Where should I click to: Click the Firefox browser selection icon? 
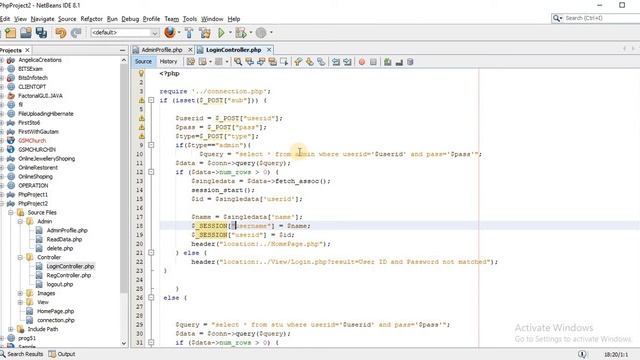point(170,32)
